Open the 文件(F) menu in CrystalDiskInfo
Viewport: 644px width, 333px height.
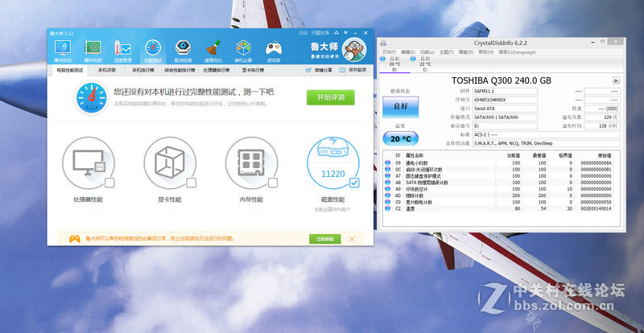(389, 52)
